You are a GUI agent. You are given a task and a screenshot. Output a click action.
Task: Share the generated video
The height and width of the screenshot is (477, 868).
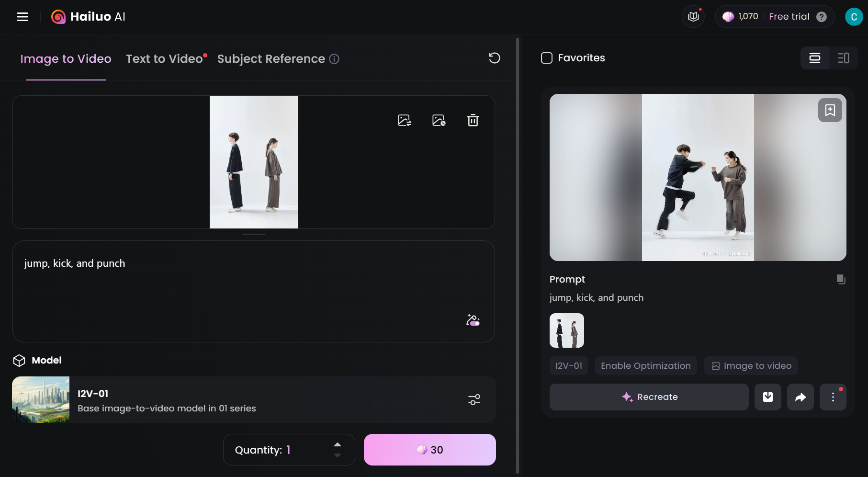click(800, 397)
